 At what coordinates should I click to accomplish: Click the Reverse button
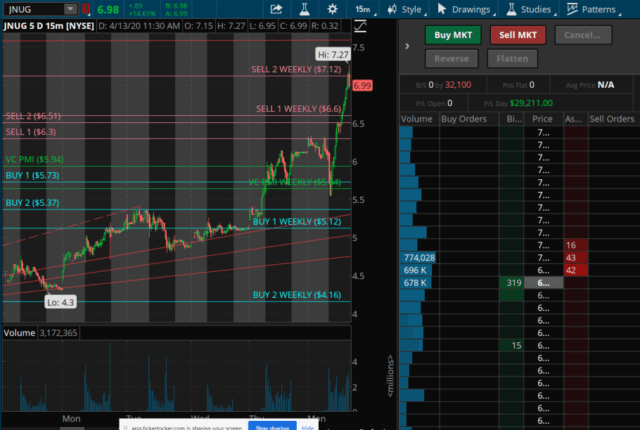[x=451, y=59]
